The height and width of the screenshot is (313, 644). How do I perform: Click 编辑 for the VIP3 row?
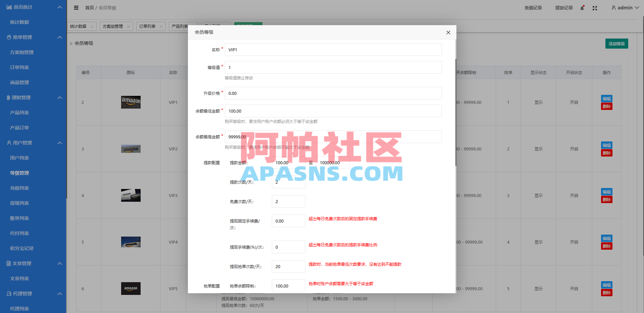click(607, 192)
